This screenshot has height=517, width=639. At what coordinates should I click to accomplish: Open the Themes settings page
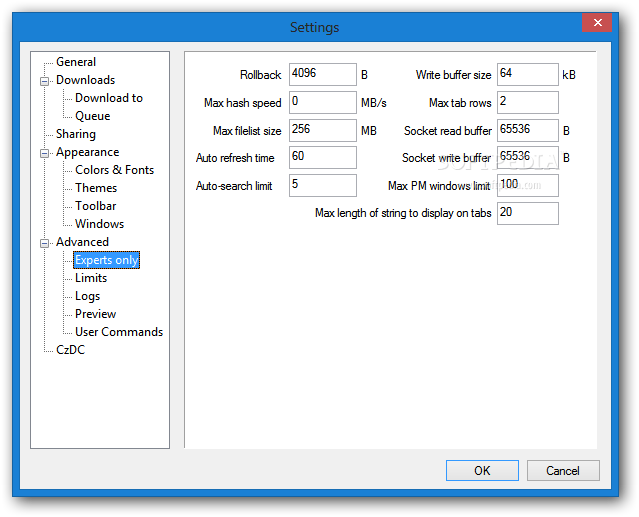coord(96,188)
